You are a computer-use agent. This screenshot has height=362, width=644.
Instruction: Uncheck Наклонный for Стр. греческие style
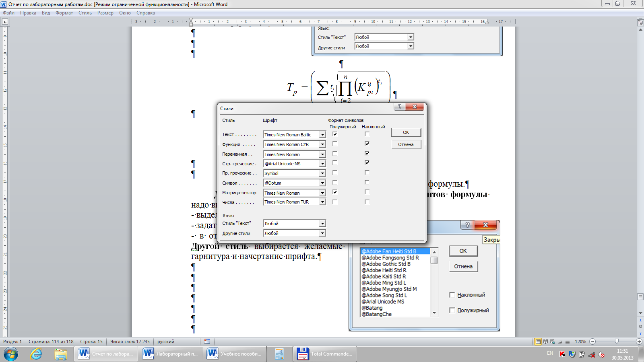(367, 162)
